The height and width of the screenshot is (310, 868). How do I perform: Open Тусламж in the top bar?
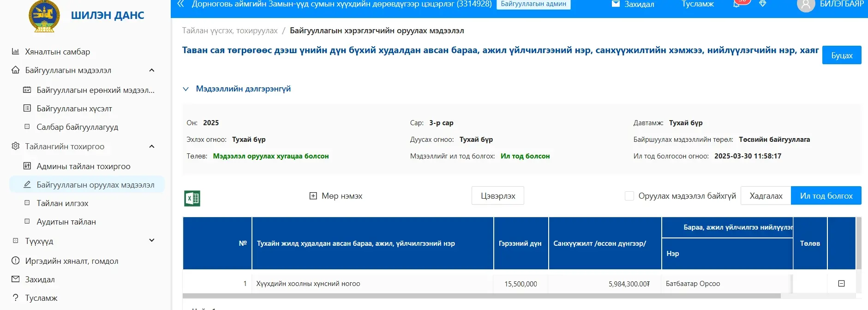(698, 4)
